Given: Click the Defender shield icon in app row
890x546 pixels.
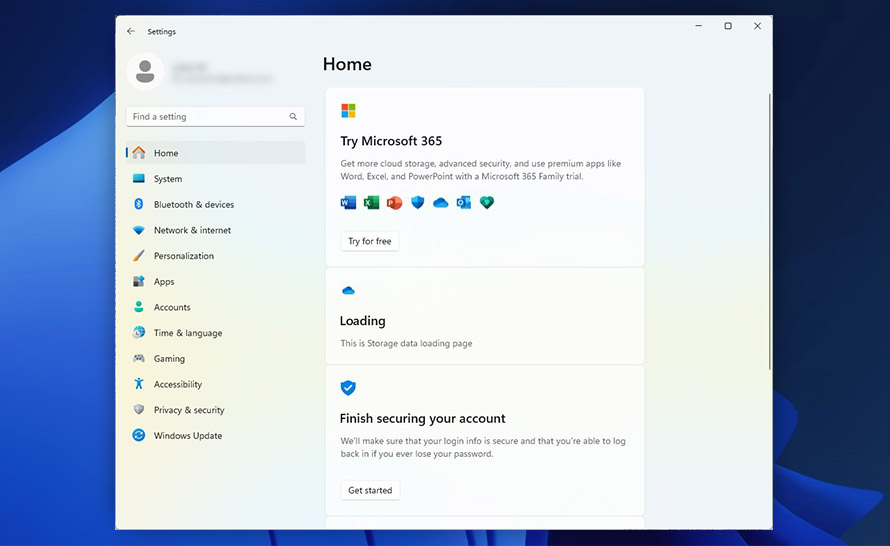Looking at the screenshot, I should point(417,202).
